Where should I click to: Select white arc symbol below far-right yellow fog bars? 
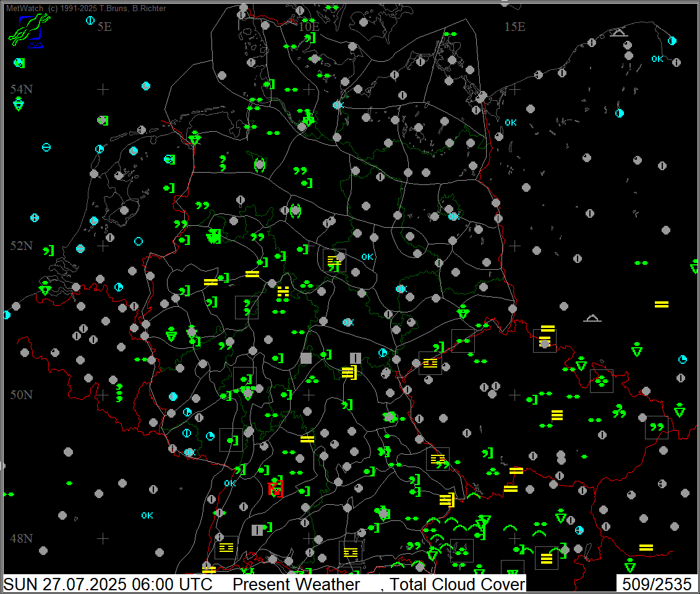[x=592, y=318]
